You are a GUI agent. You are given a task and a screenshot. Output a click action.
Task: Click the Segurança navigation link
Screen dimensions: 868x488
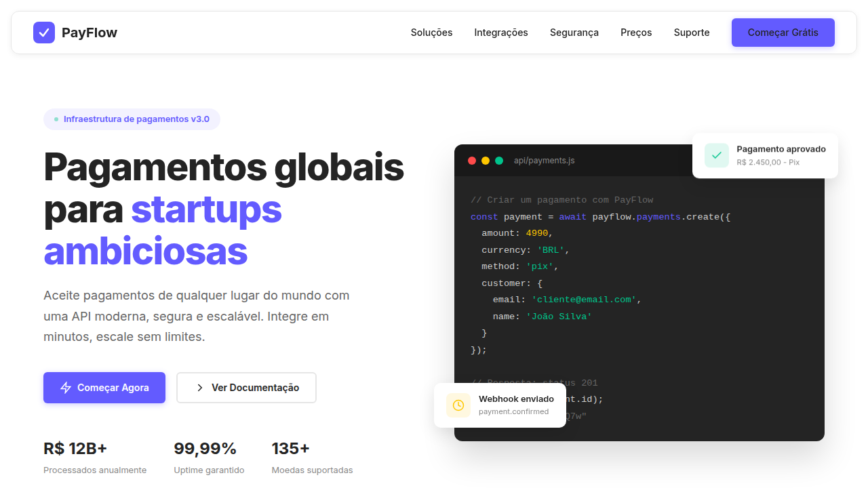pyautogui.click(x=574, y=32)
